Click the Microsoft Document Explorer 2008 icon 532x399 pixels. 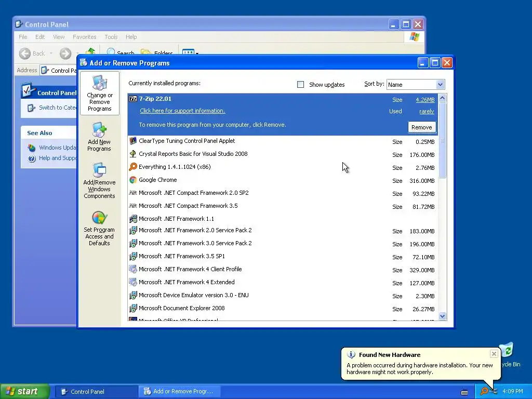pyautogui.click(x=133, y=308)
